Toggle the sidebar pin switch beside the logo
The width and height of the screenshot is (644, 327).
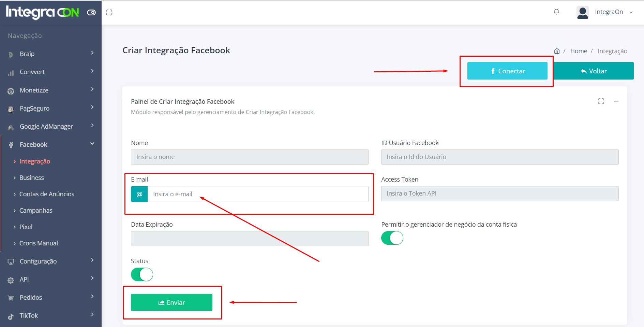point(91,13)
